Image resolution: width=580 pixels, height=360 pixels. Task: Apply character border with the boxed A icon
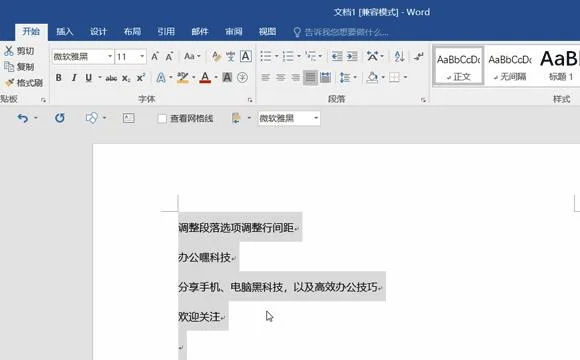point(246,56)
